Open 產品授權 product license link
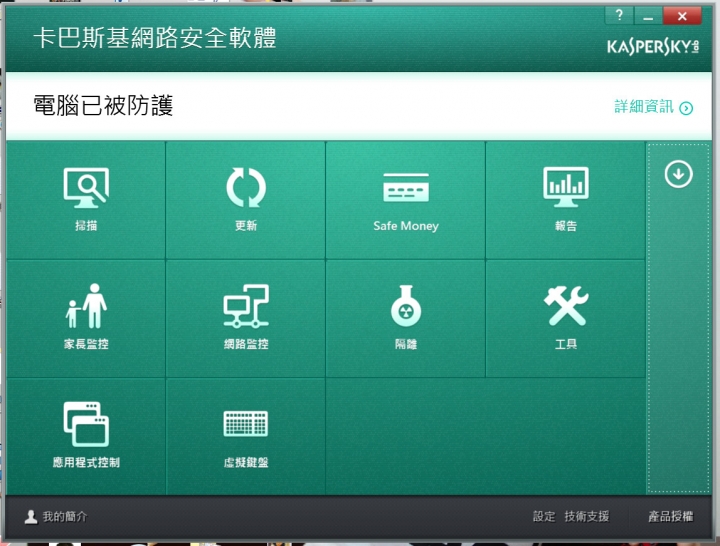The width and height of the screenshot is (720, 546). coord(670,516)
